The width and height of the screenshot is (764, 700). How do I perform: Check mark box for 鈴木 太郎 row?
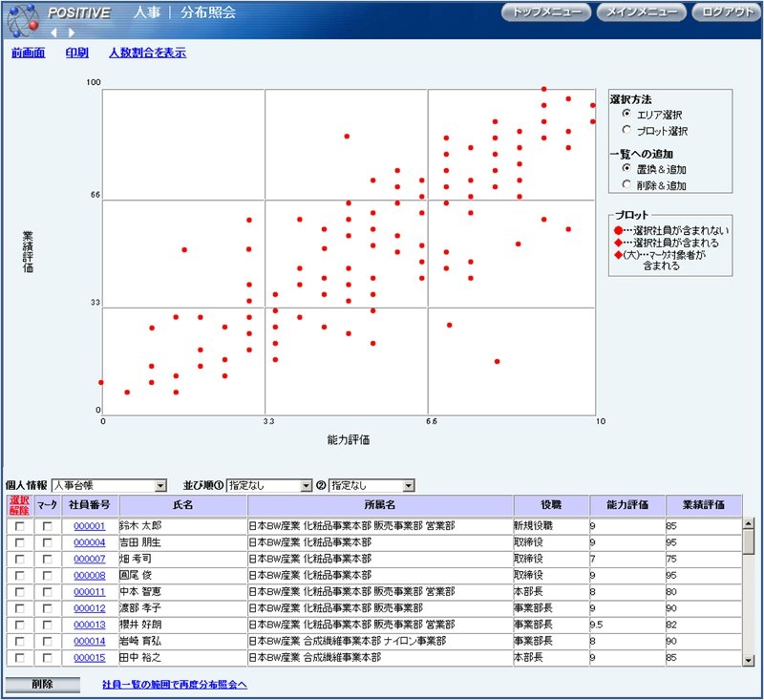click(x=47, y=526)
